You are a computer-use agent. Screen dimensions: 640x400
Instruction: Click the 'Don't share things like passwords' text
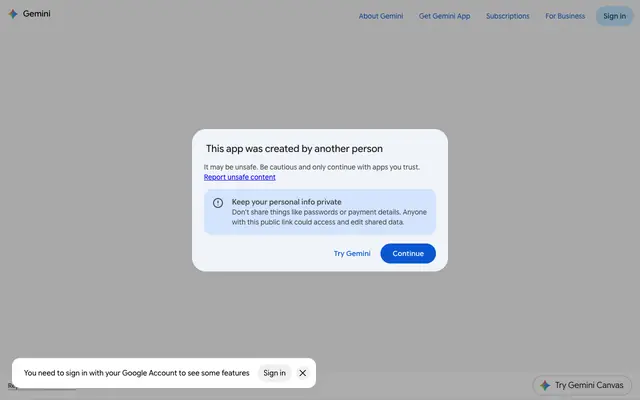point(329,217)
